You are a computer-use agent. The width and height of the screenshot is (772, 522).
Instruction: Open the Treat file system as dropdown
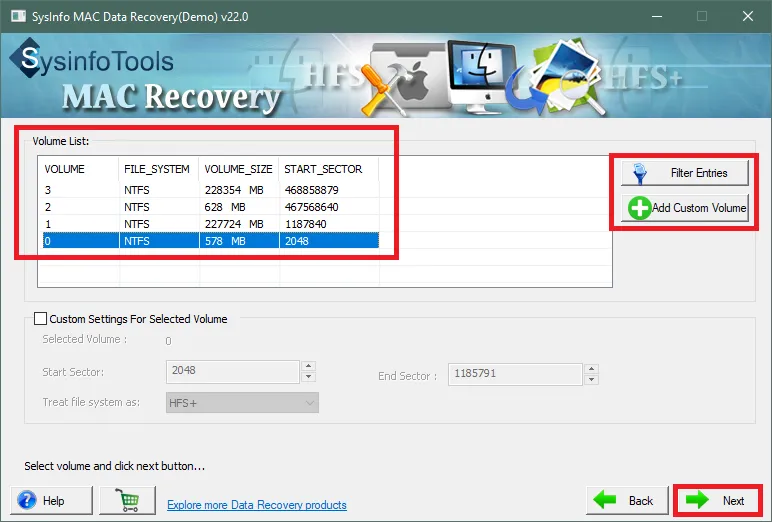(242, 403)
